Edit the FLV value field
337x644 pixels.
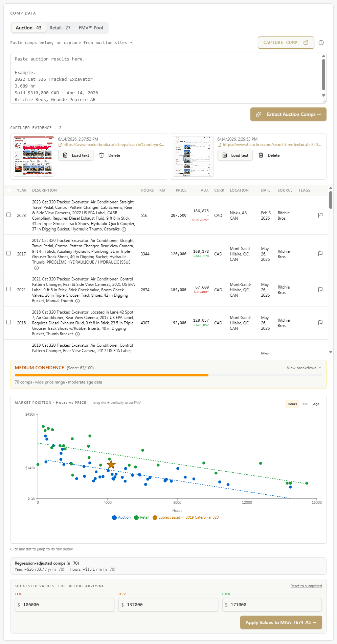(x=64, y=605)
